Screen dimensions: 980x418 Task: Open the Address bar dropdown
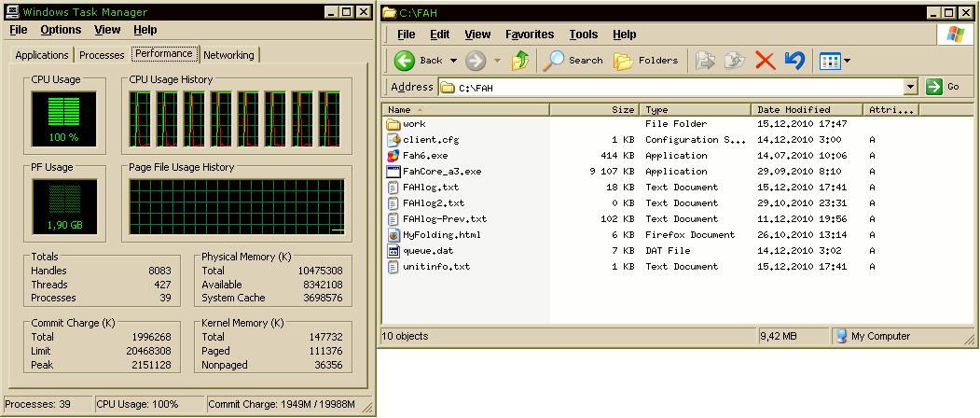(x=911, y=87)
